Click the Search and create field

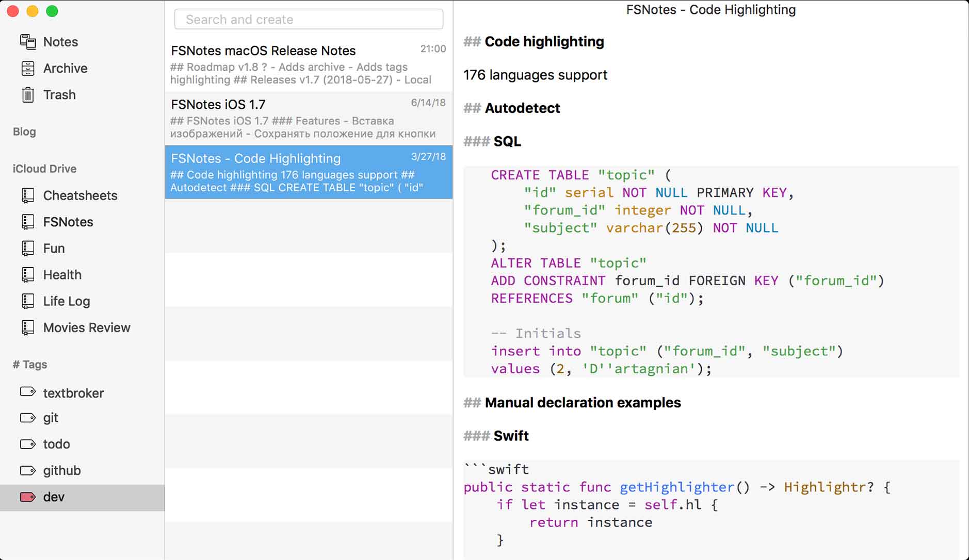click(309, 20)
